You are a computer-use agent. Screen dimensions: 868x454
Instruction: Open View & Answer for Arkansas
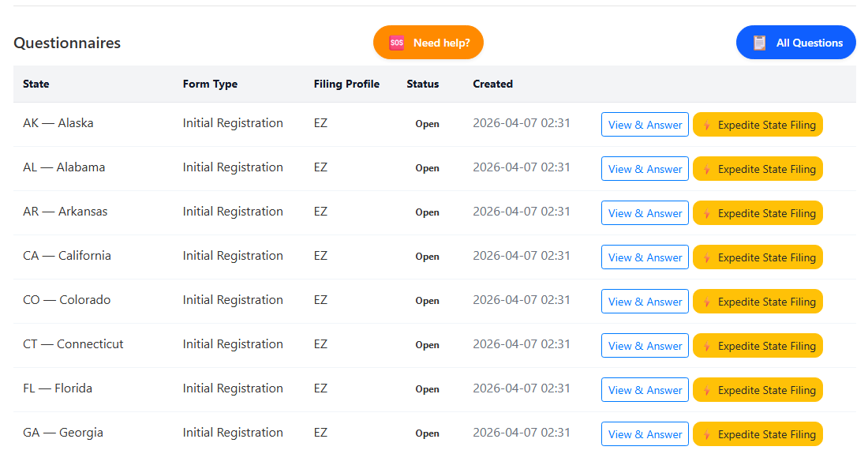coord(645,213)
